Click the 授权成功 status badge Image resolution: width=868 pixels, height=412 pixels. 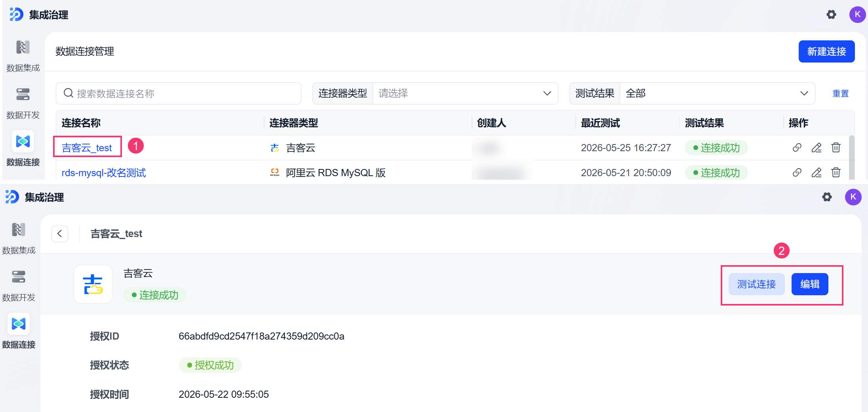(210, 365)
